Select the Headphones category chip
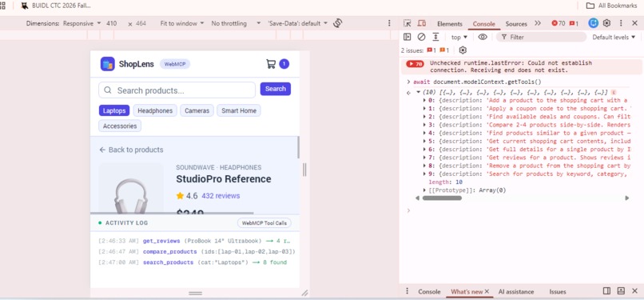The height and width of the screenshot is (300, 644). point(155,110)
